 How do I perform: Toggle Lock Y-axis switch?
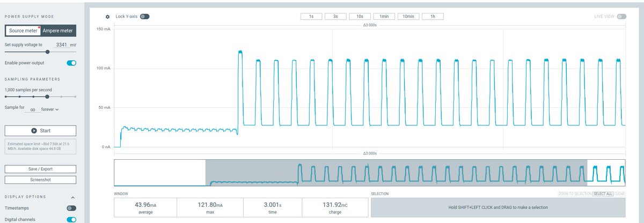pyautogui.click(x=144, y=17)
